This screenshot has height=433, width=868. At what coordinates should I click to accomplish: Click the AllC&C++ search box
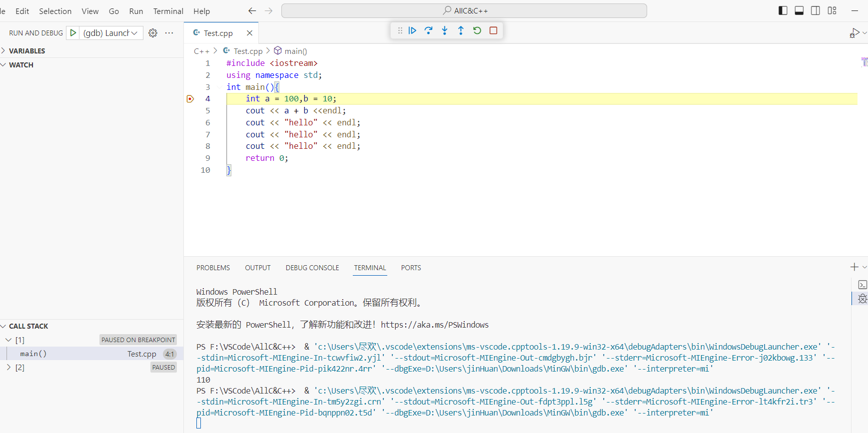coord(464,10)
